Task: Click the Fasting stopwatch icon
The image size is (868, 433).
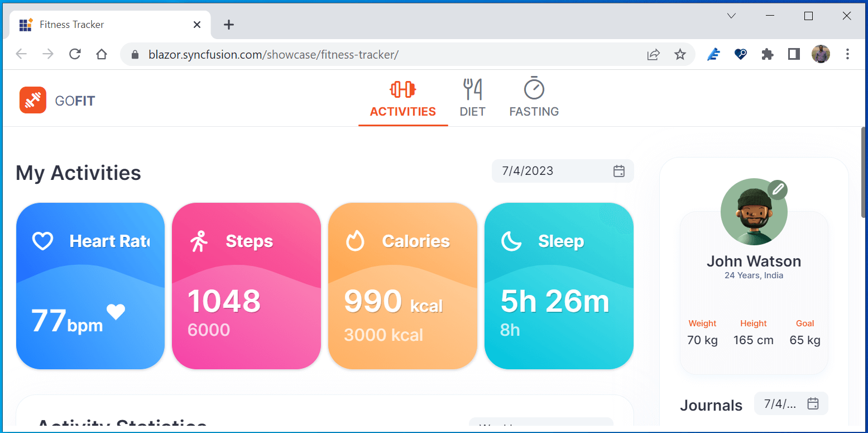Action: click(x=534, y=88)
